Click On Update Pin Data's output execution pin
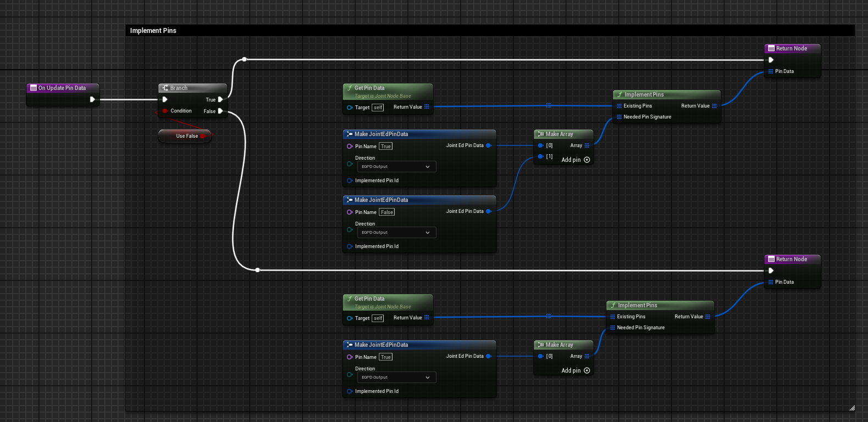The width and height of the screenshot is (868, 422). pyautogui.click(x=92, y=99)
